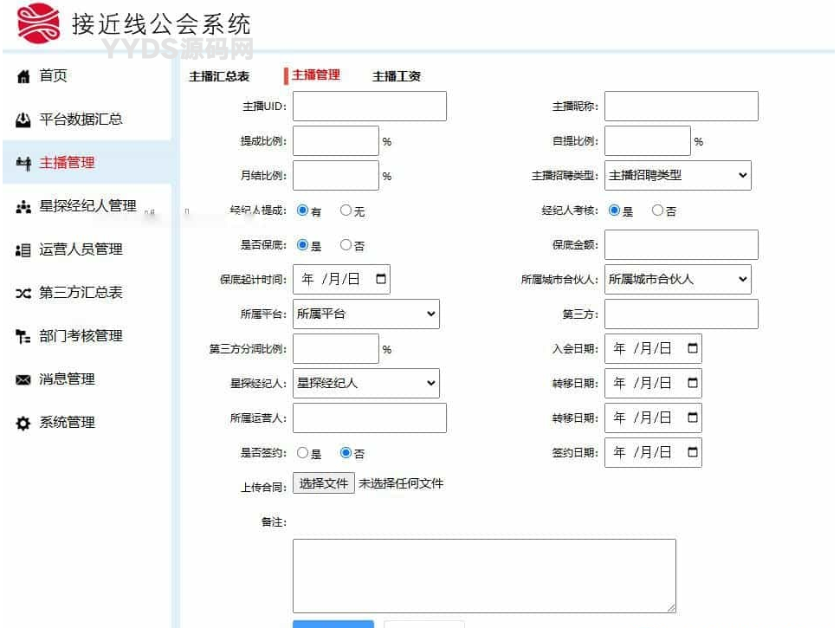840x628 pixels.
Task: Click the 平台数据汇总 sidebar icon
Action: tap(23, 120)
